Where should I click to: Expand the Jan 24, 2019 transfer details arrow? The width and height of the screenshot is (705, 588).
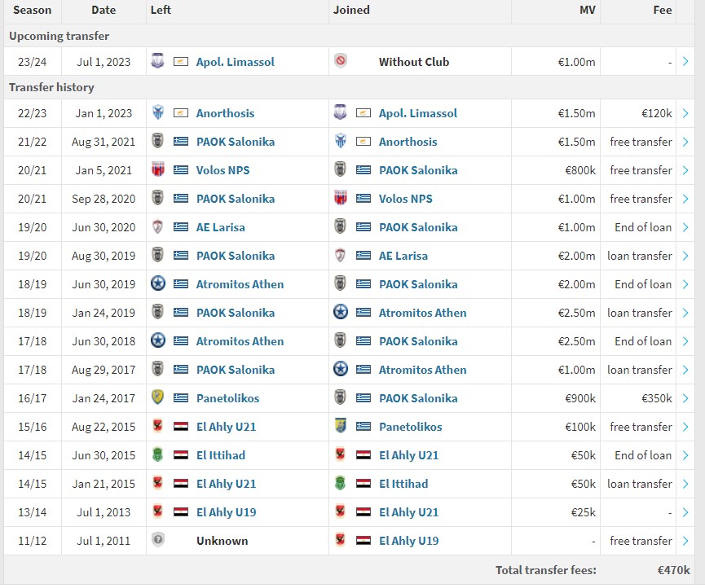(685, 313)
